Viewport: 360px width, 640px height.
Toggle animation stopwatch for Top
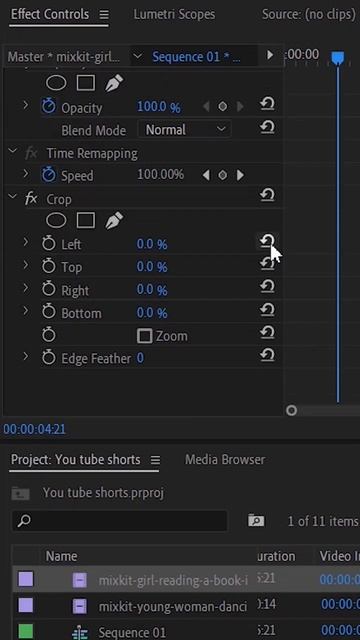click(49, 267)
